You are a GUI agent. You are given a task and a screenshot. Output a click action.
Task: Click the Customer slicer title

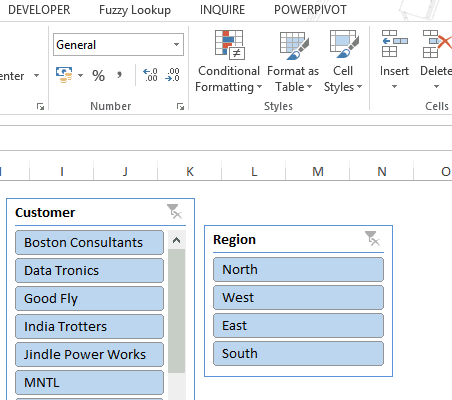(x=45, y=213)
